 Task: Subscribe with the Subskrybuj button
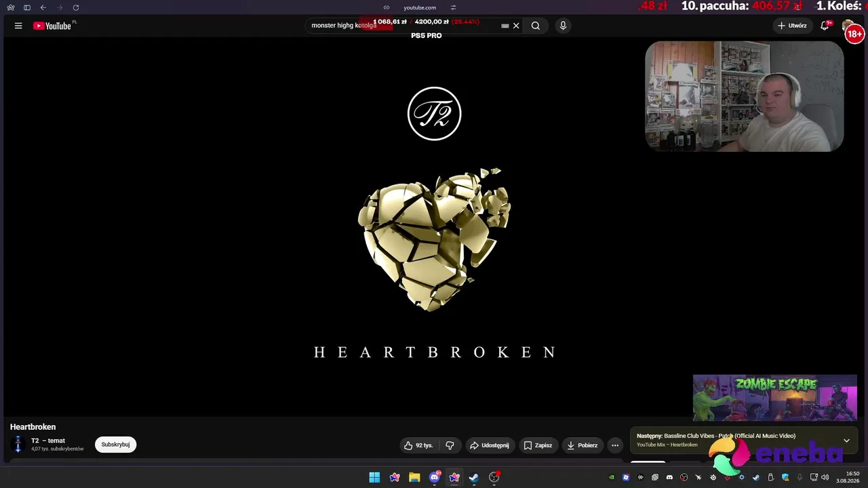[x=115, y=445]
